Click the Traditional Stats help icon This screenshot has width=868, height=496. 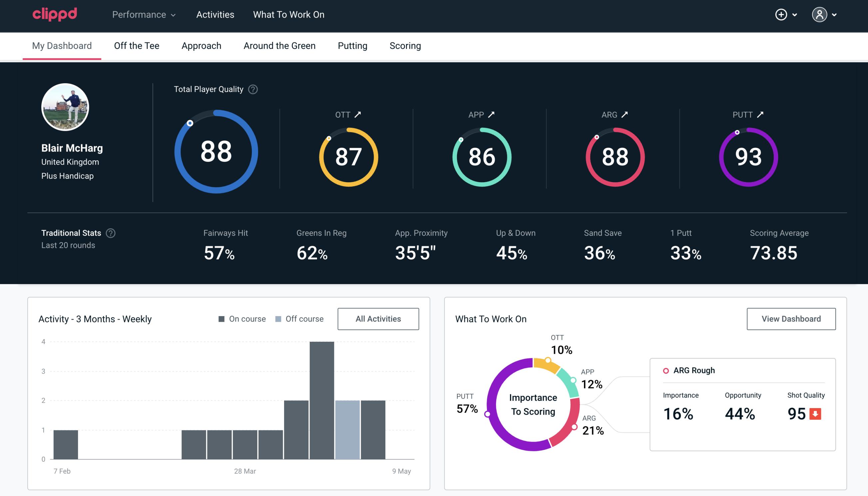[x=111, y=233]
